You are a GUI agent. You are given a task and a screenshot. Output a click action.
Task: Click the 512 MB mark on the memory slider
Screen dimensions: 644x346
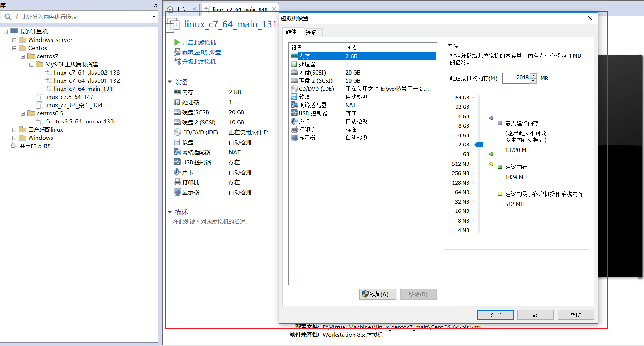pos(461,164)
